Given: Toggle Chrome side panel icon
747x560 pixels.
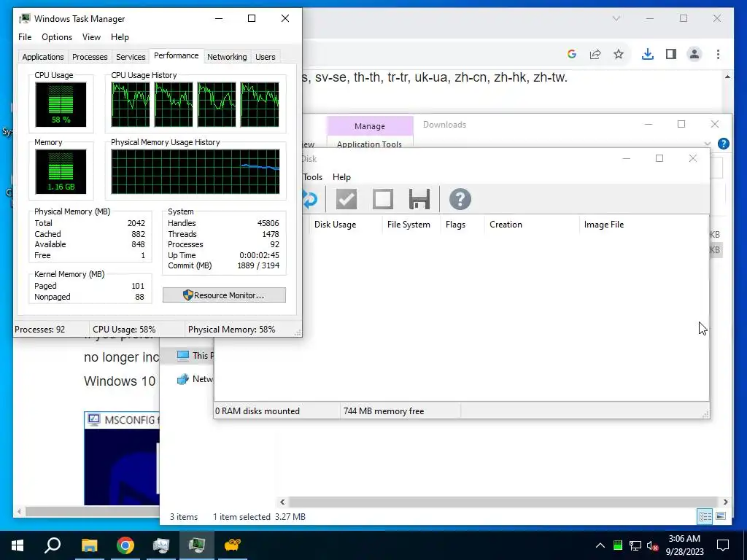Looking at the screenshot, I should pyautogui.click(x=671, y=54).
